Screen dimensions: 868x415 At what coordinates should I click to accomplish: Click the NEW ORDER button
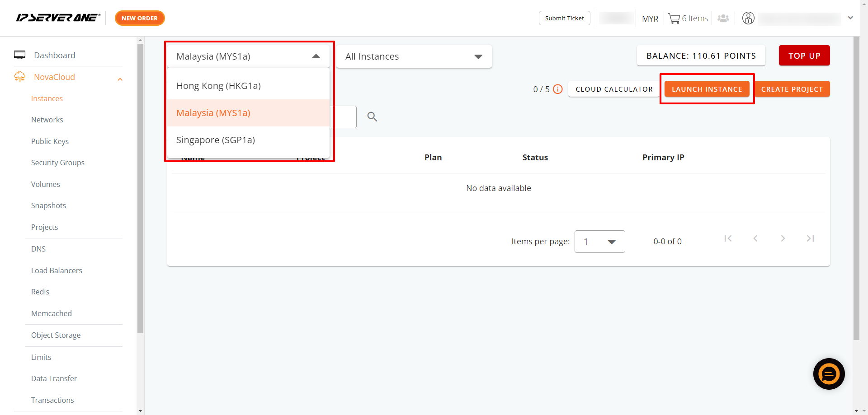click(140, 18)
